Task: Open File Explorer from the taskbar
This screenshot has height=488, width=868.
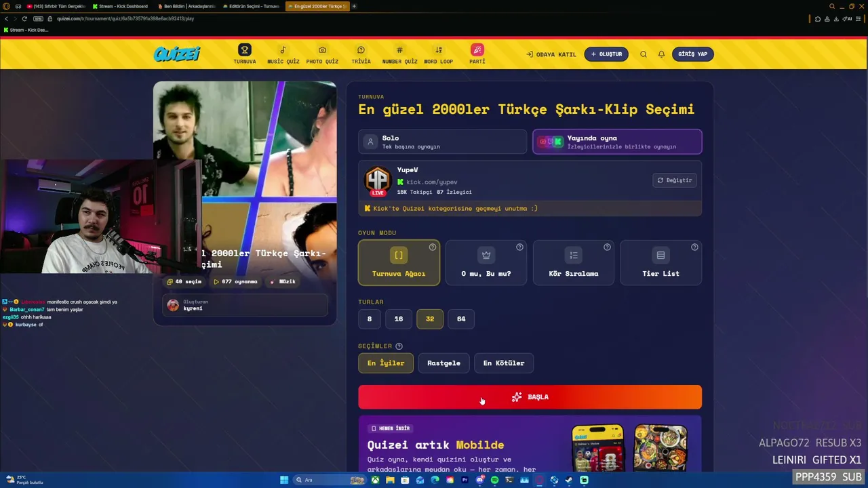Action: [390, 480]
